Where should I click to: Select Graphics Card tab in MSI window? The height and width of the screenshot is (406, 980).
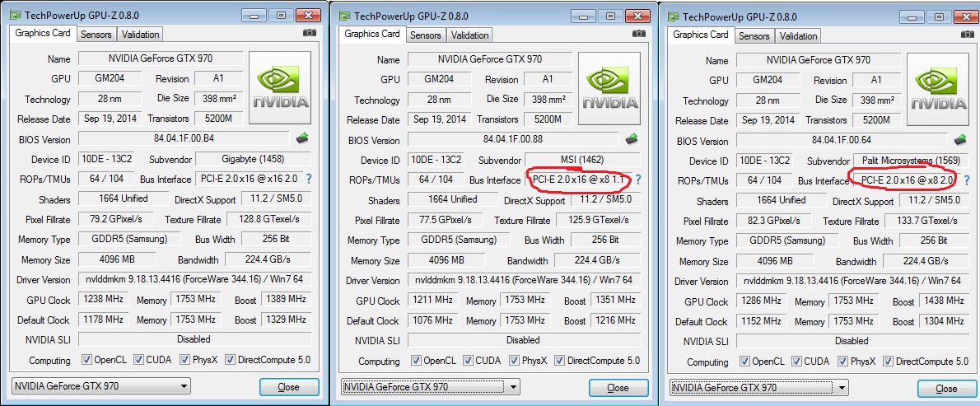click(x=372, y=34)
